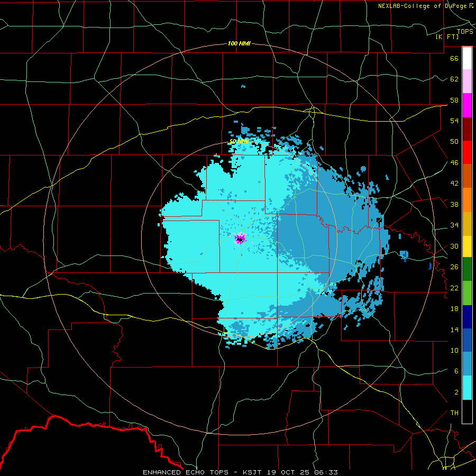Click the "46" legend value
The height and width of the screenshot is (476, 476).
454,163
